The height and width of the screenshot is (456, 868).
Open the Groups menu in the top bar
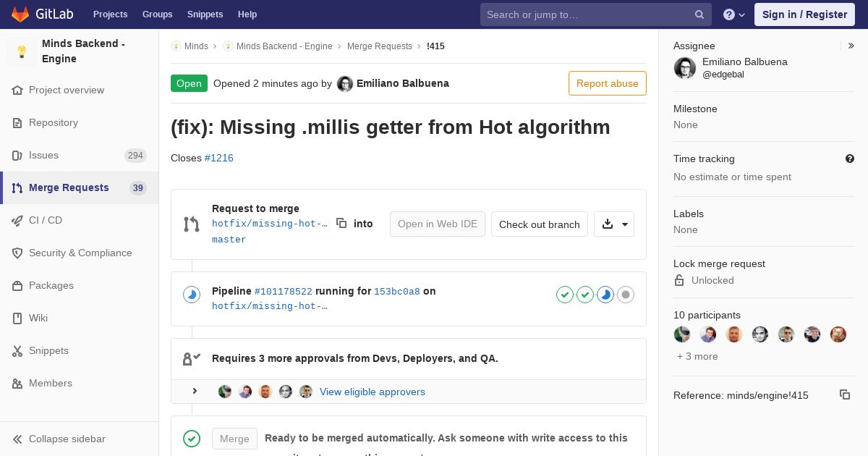(157, 14)
